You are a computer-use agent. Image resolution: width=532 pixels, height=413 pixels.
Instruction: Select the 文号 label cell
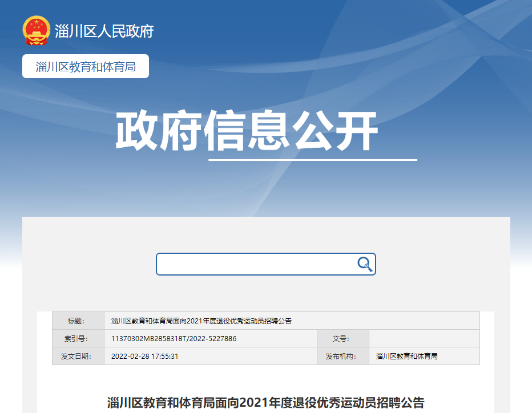coord(343,338)
